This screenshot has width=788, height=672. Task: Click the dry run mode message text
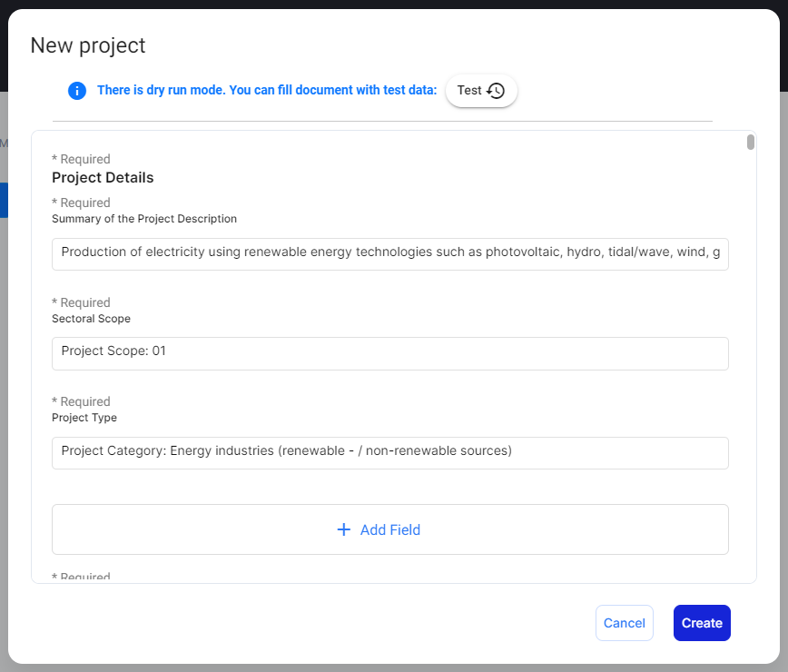click(x=267, y=91)
